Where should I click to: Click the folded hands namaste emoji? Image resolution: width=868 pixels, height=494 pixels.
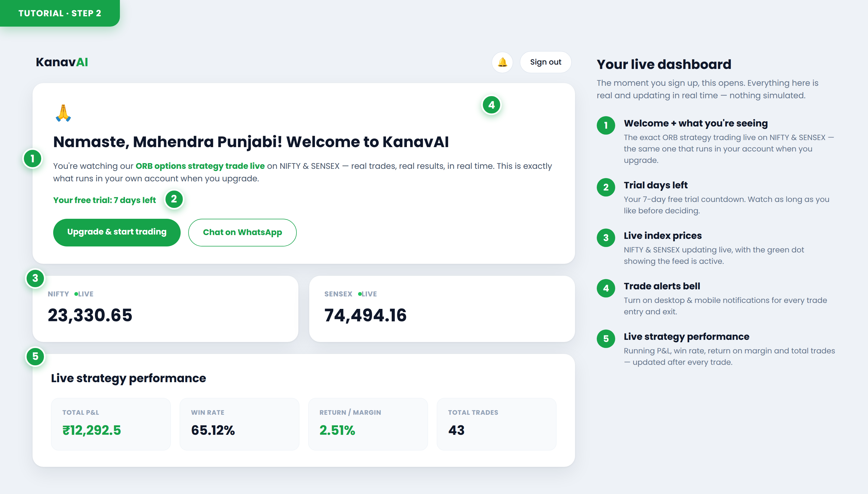63,113
